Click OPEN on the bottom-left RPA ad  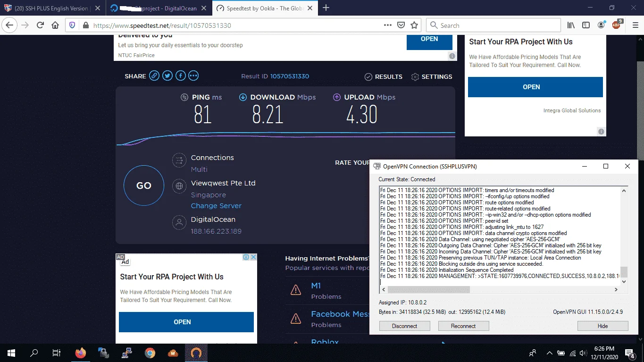point(186,322)
